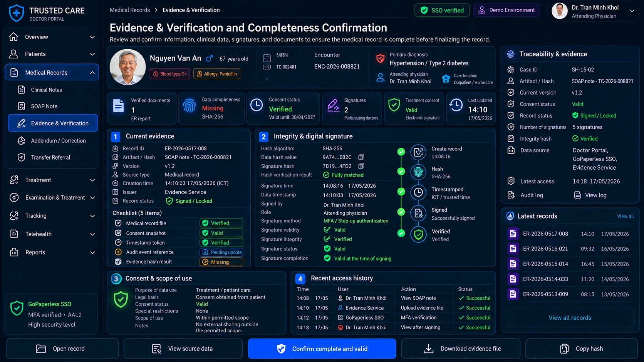Open record ER-2026-0513-009 in Latest records
The width and height of the screenshot is (644, 362).
570,294
